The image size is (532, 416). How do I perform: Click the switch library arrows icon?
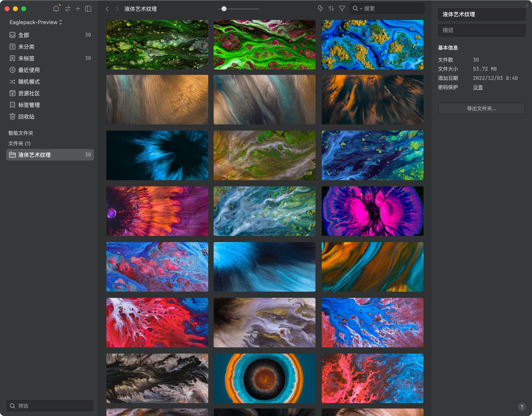pos(68,9)
